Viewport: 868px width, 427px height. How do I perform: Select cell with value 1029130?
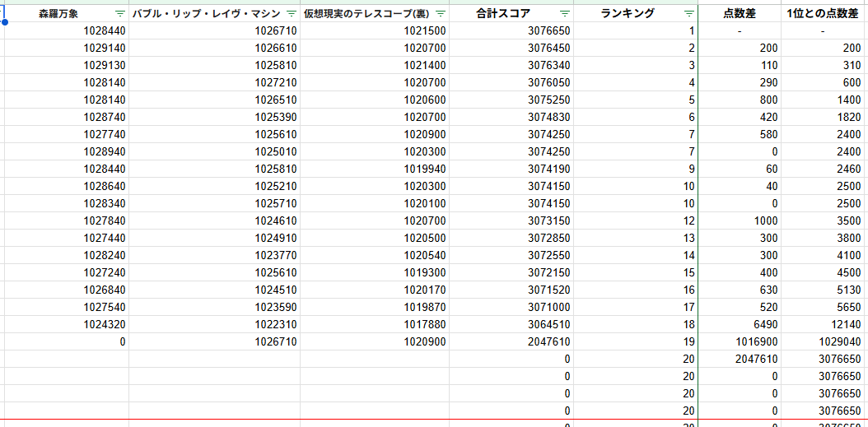coord(67,65)
